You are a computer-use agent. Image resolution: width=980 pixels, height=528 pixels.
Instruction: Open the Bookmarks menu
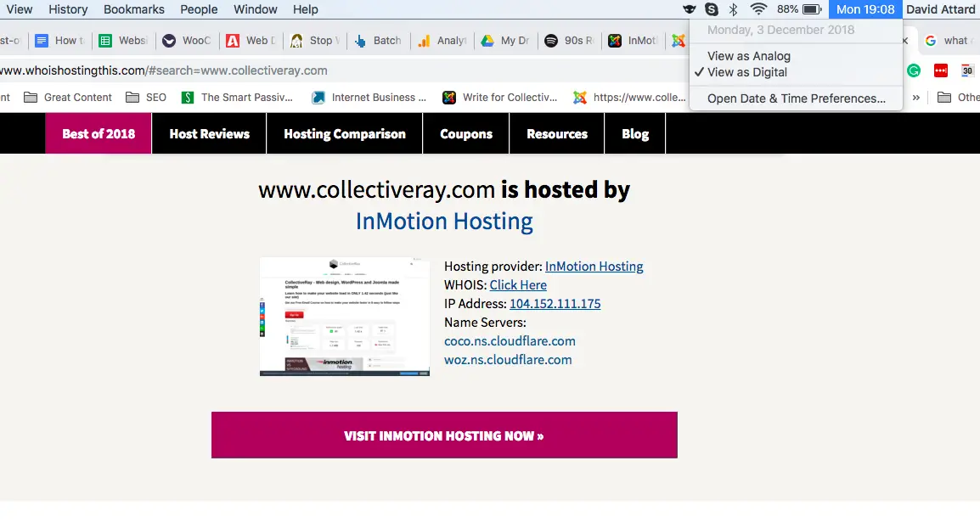coord(133,9)
